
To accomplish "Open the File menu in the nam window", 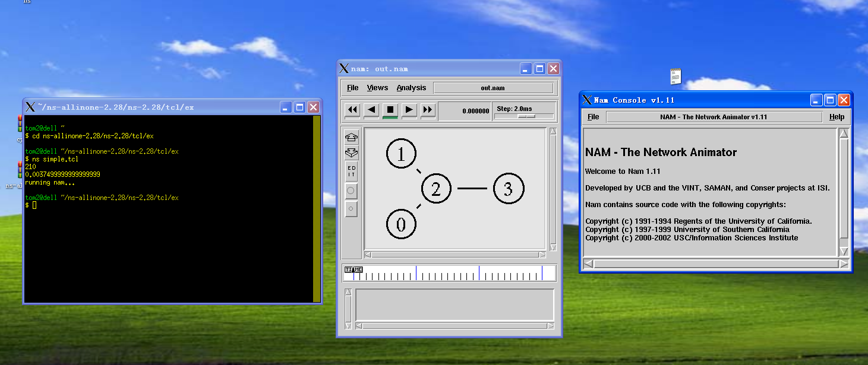I will pos(352,87).
